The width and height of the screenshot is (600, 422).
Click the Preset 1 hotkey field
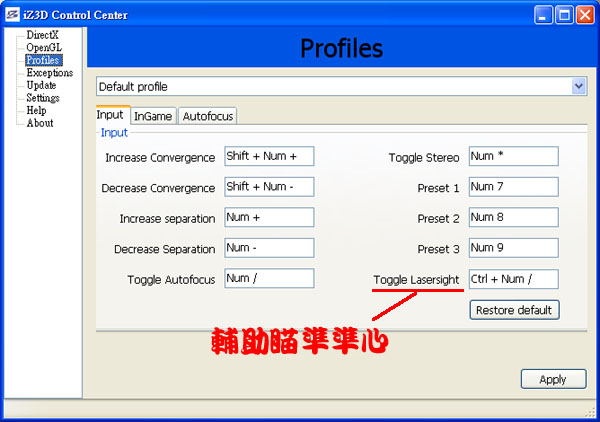tap(514, 187)
